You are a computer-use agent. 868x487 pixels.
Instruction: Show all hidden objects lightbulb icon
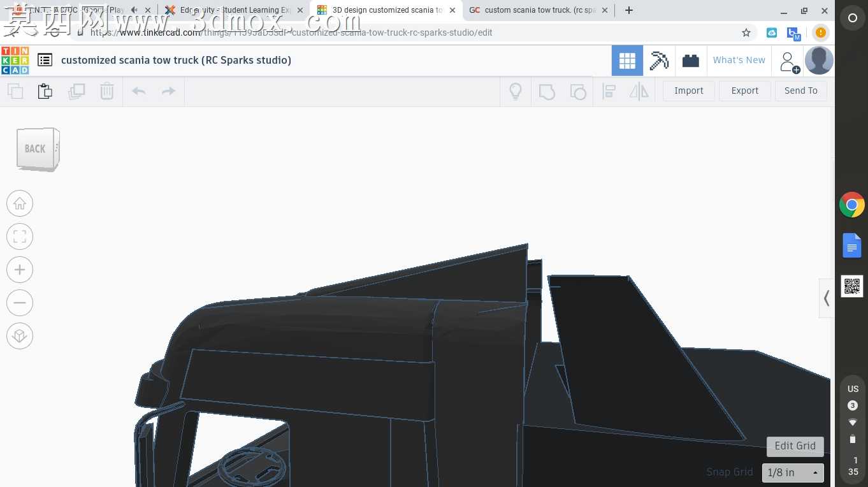516,91
